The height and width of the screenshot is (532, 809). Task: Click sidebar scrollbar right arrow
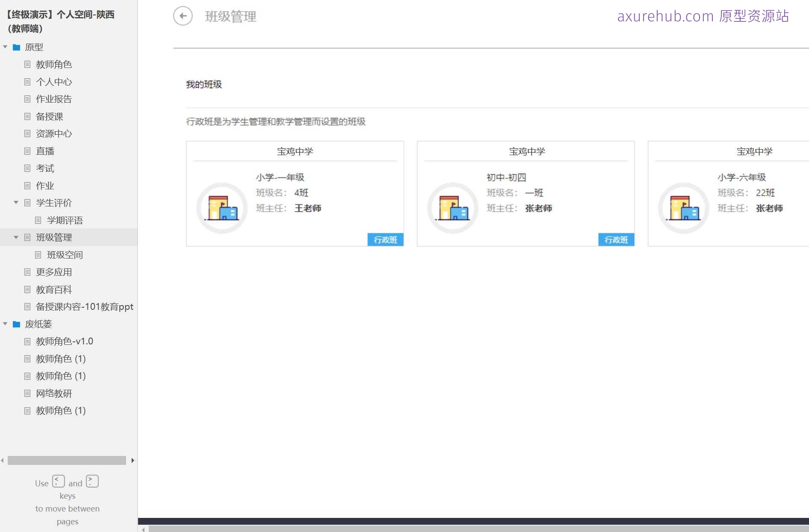(133, 460)
